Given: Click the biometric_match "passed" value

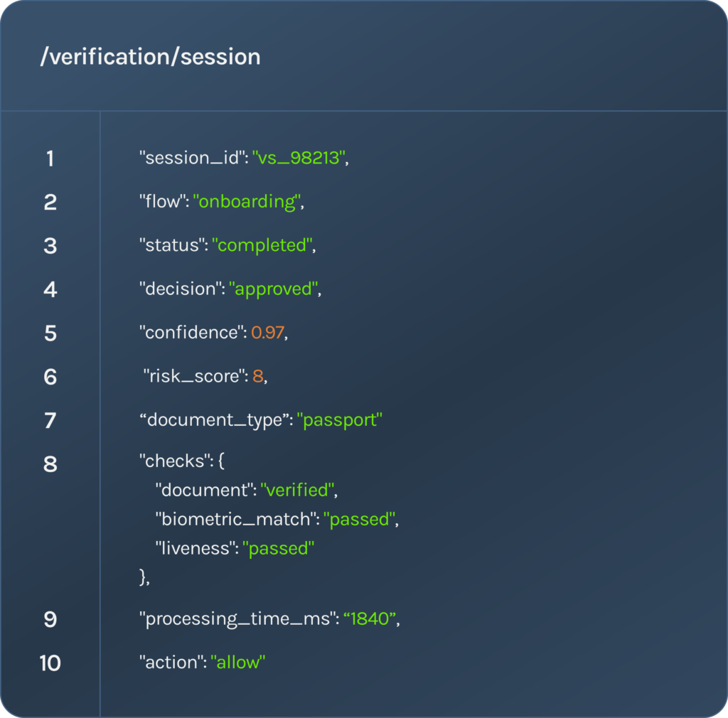Looking at the screenshot, I should [359, 520].
